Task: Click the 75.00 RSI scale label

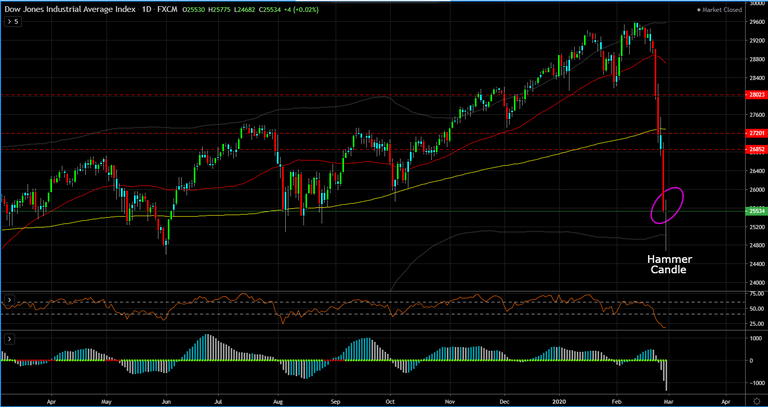Action: coord(755,293)
